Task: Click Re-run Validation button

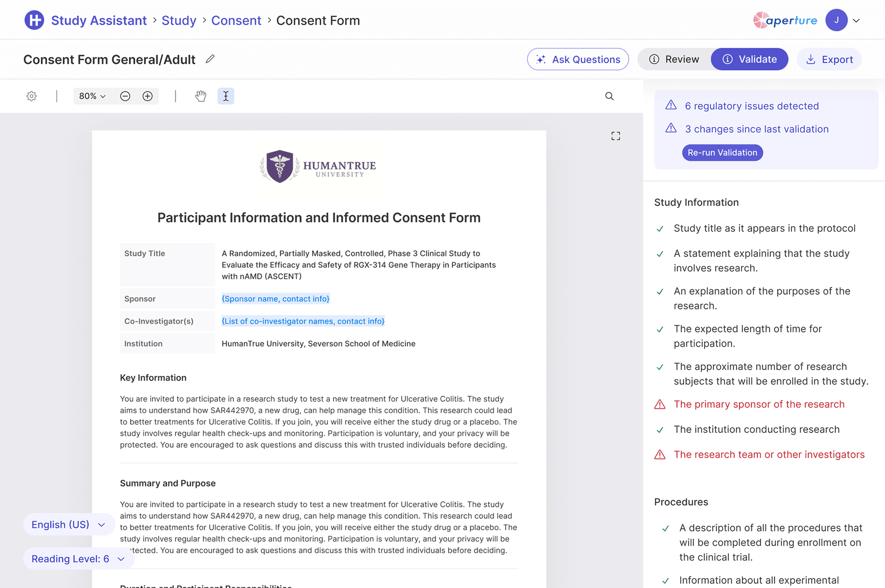Action: [x=723, y=152]
